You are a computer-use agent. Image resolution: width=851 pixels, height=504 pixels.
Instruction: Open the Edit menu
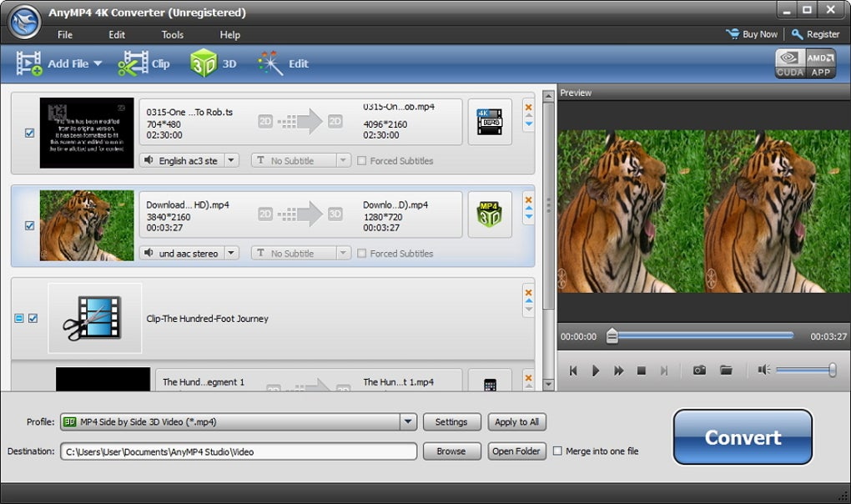coord(117,35)
